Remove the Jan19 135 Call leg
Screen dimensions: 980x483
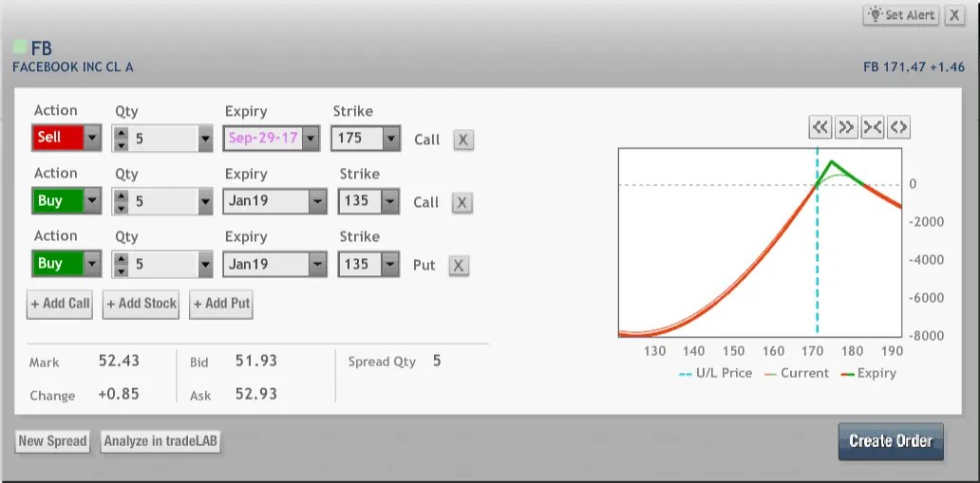pos(462,202)
